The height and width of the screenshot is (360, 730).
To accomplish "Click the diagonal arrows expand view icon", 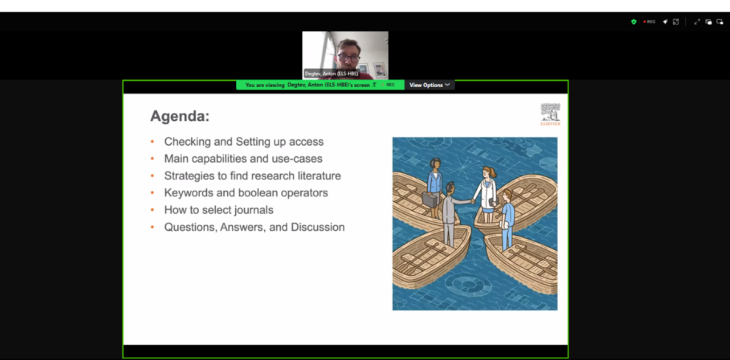I will pos(697,22).
